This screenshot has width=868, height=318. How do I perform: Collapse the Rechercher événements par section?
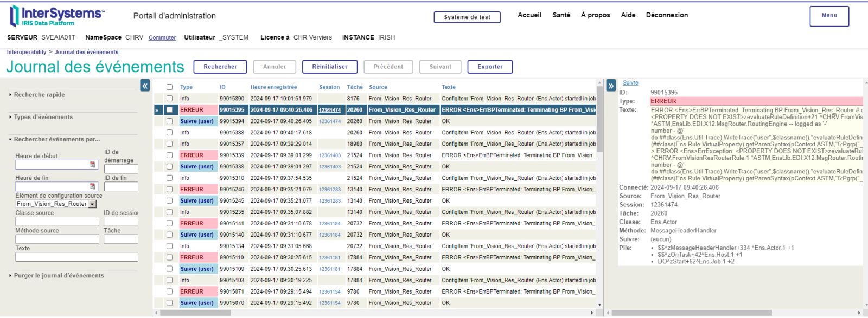click(x=54, y=139)
